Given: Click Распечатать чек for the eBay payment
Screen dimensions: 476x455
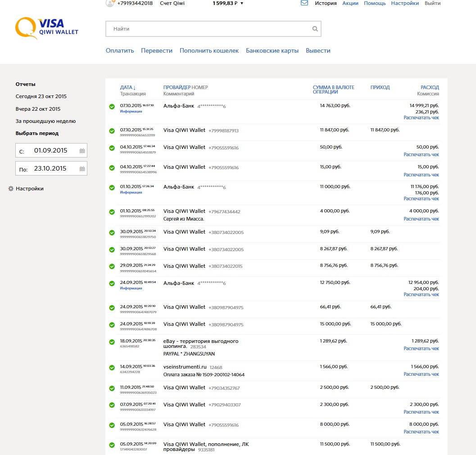Looking at the screenshot, I should coord(421,348).
